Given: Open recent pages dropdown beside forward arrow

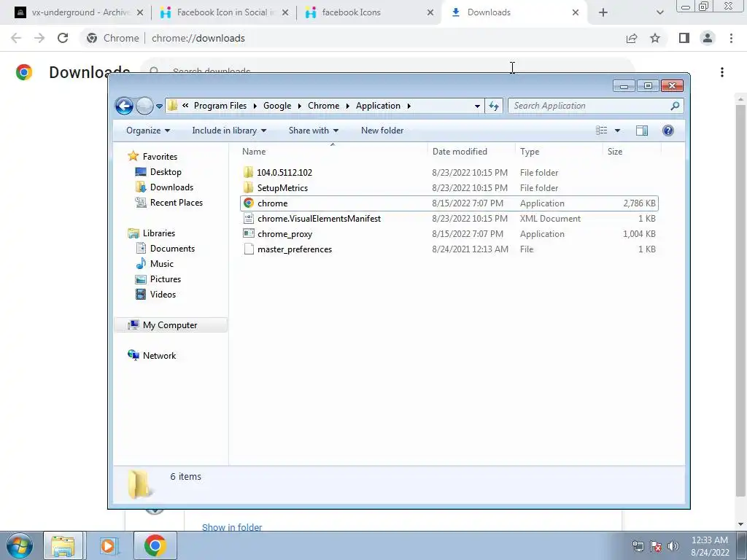Looking at the screenshot, I should (159, 106).
